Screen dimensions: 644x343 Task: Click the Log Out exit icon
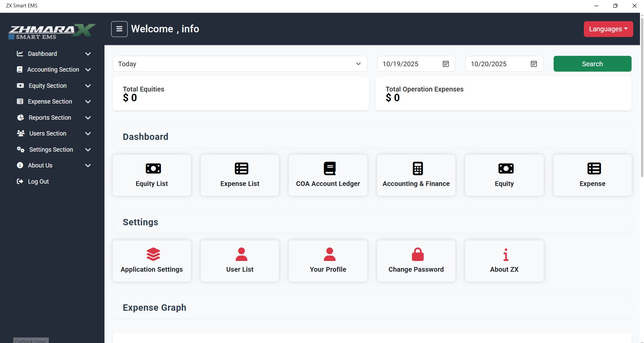(20, 181)
